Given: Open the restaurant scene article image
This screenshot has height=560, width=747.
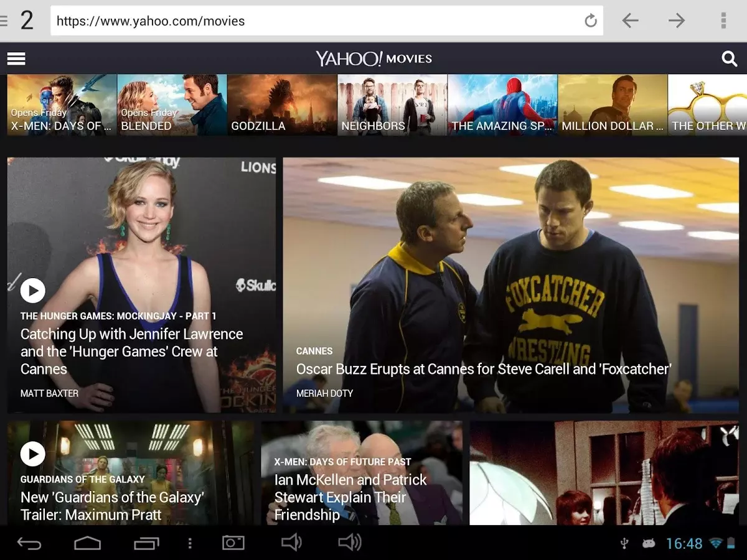Looking at the screenshot, I should pos(604,473).
